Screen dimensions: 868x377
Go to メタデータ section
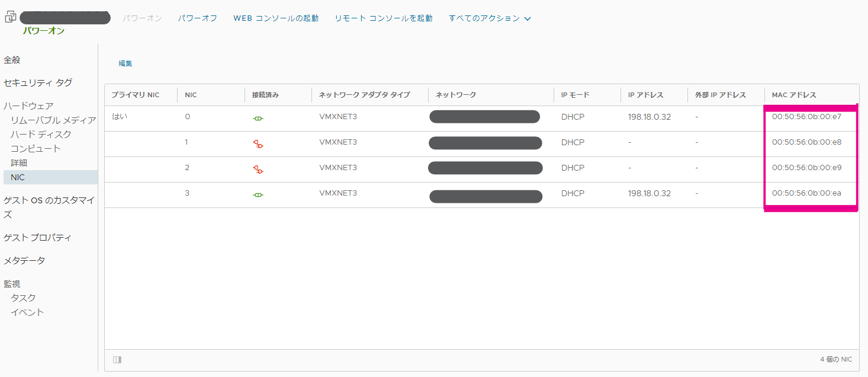click(24, 260)
